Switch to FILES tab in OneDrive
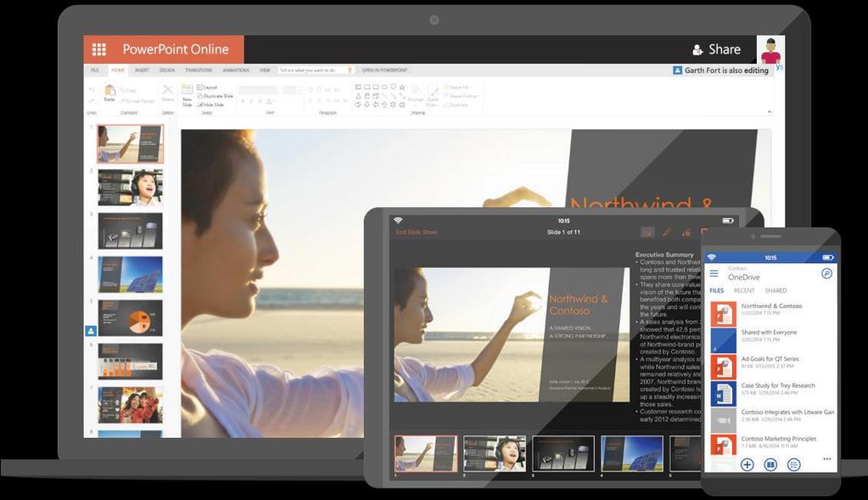This screenshot has height=500, width=868. (717, 290)
